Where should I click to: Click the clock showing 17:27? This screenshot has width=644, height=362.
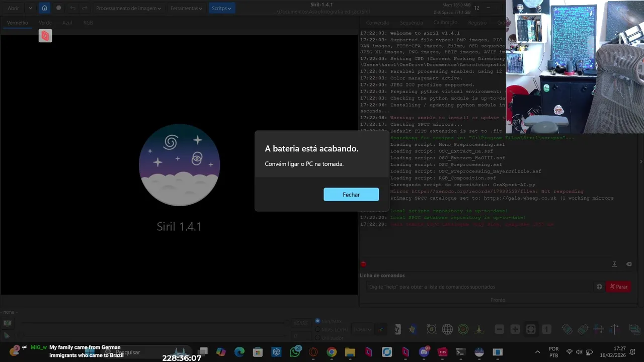coord(620,348)
